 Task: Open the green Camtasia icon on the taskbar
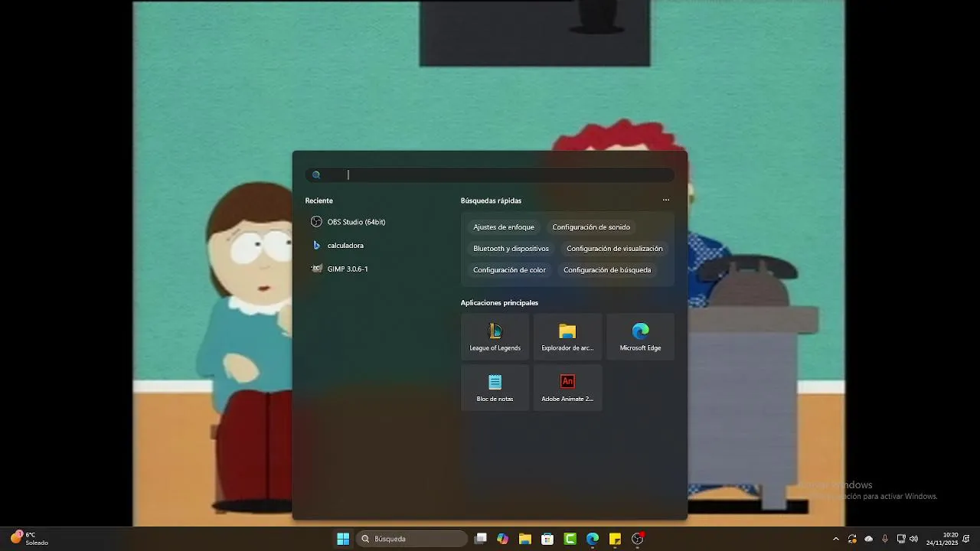pyautogui.click(x=570, y=539)
